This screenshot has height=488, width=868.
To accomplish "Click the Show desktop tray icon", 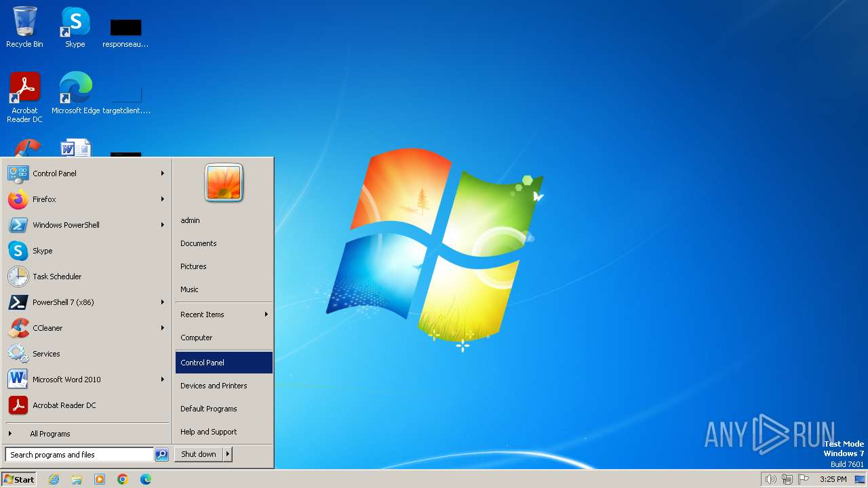I will [860, 479].
